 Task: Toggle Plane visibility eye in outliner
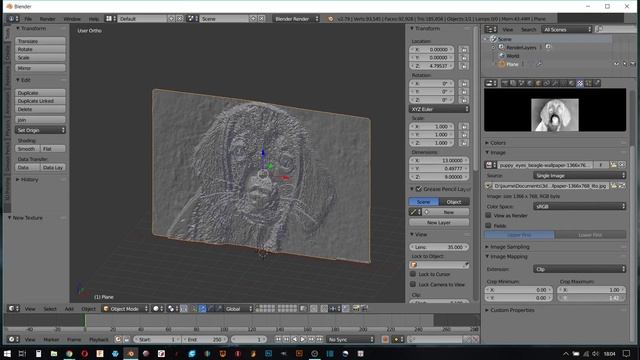coord(616,64)
